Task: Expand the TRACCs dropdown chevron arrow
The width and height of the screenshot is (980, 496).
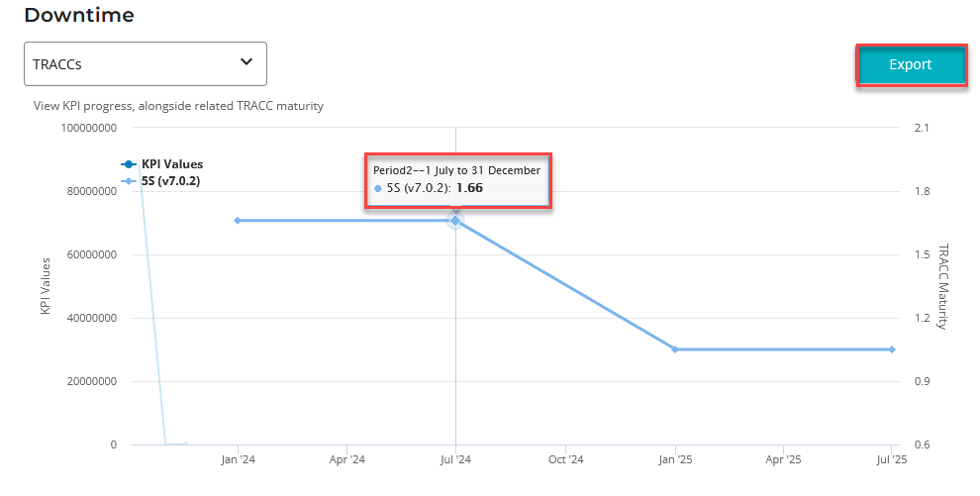Action: [x=246, y=62]
